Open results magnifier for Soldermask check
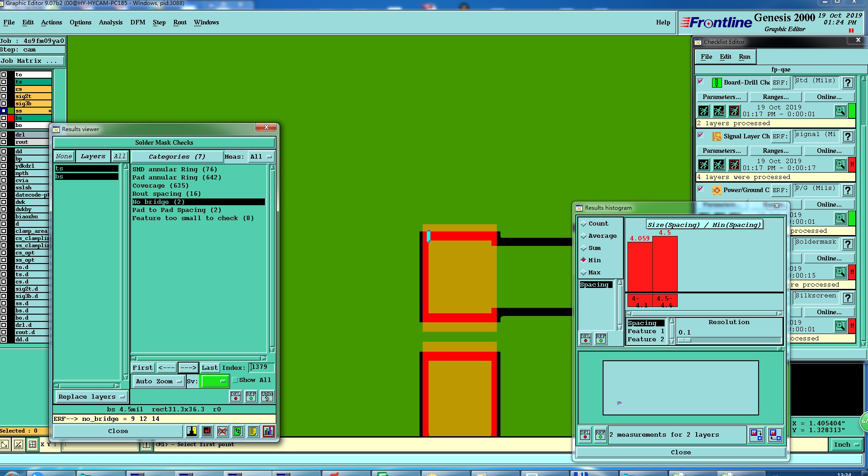 pyautogui.click(x=840, y=272)
